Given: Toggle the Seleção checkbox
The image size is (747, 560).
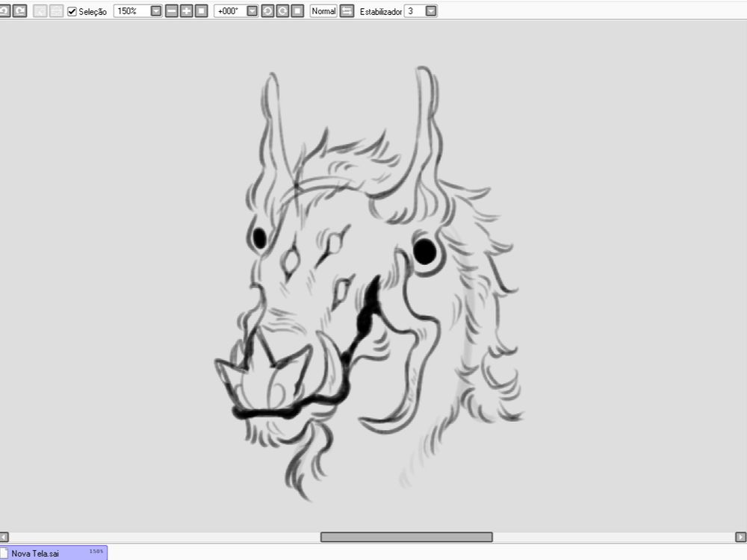Looking at the screenshot, I should pyautogui.click(x=72, y=11).
